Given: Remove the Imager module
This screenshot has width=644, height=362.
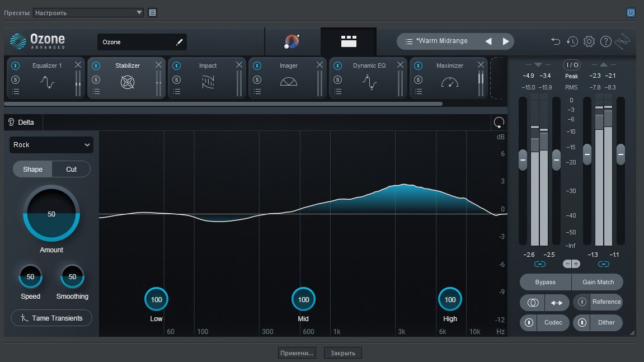Looking at the screenshot, I should (319, 65).
